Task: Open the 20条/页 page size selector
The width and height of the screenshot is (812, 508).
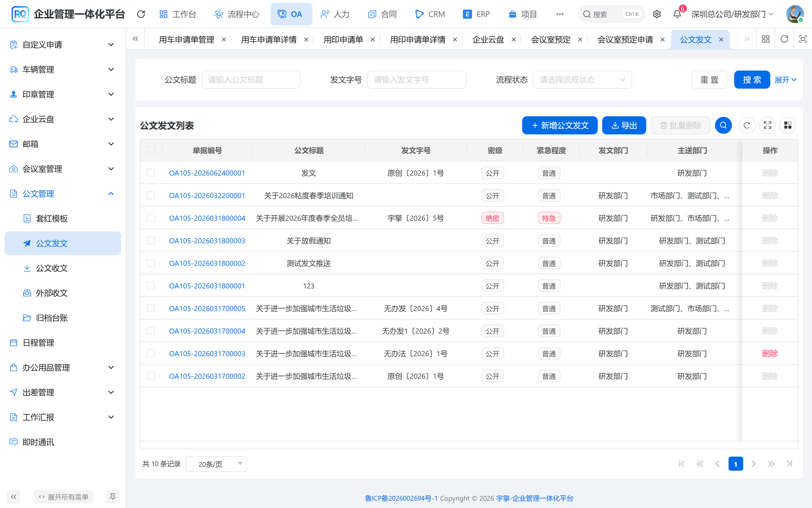Action: point(217,464)
